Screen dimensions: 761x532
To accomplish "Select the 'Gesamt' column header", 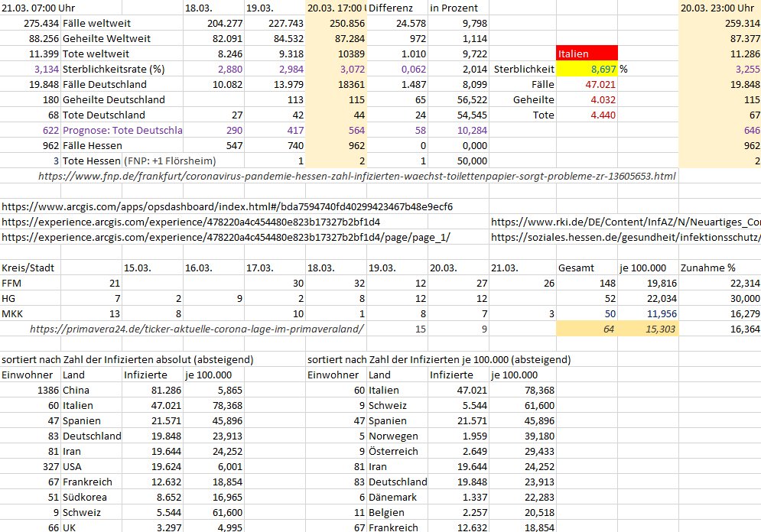I will 587,268.
